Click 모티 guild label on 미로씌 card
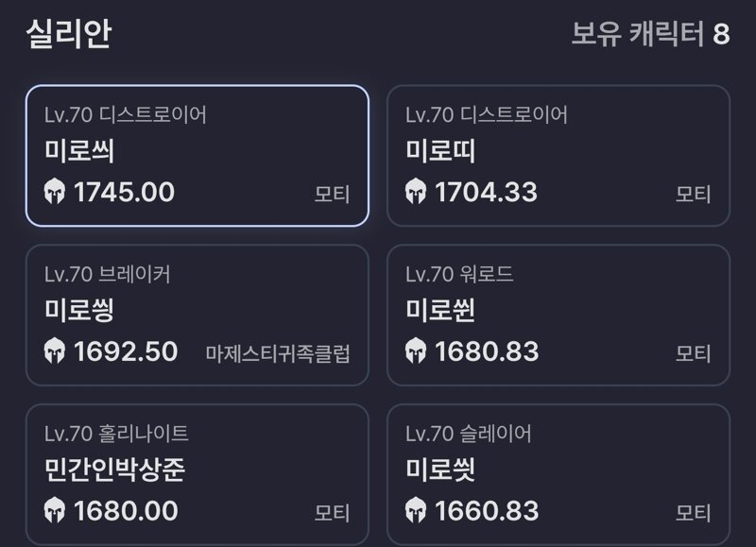The width and height of the screenshot is (756, 547). (x=333, y=195)
